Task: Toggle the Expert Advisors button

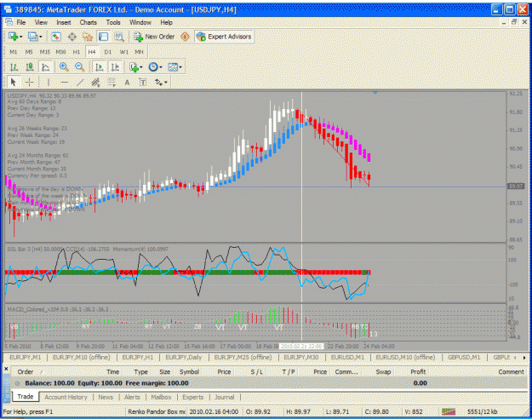Action: 224,37
